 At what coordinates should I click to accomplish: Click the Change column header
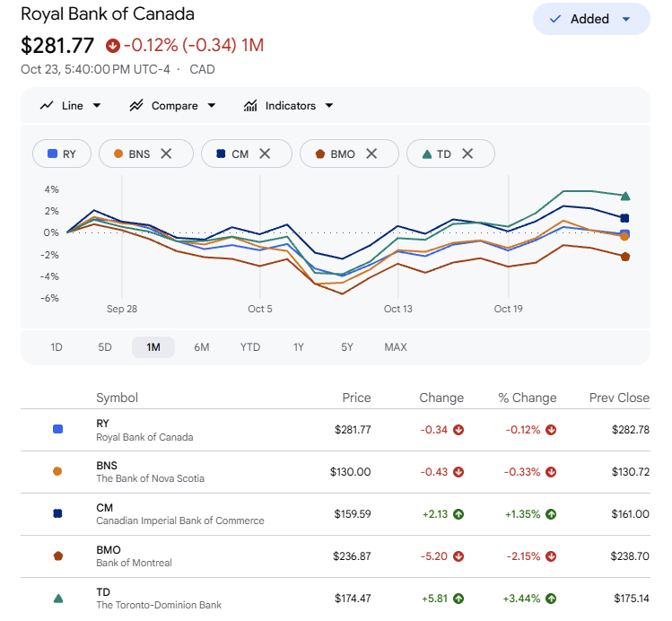(441, 398)
